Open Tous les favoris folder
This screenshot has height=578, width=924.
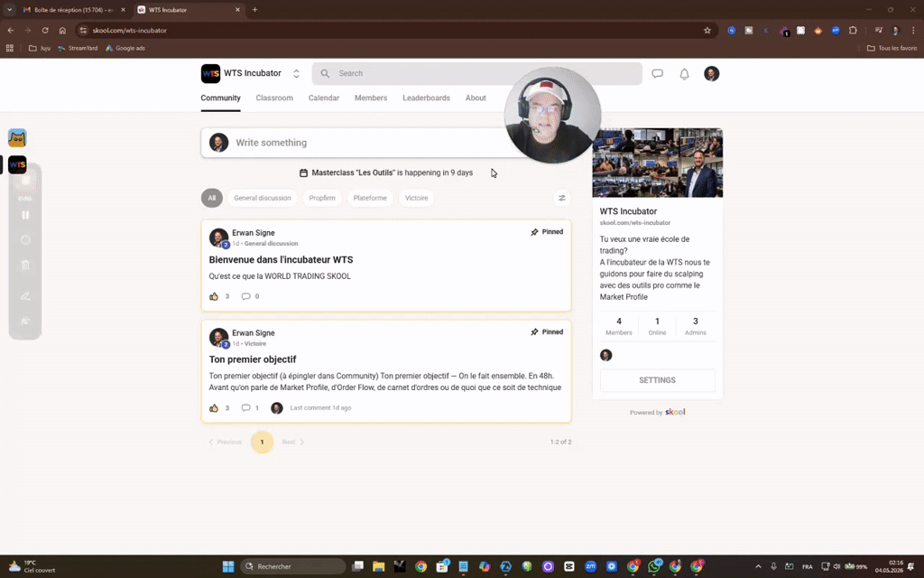click(x=892, y=49)
